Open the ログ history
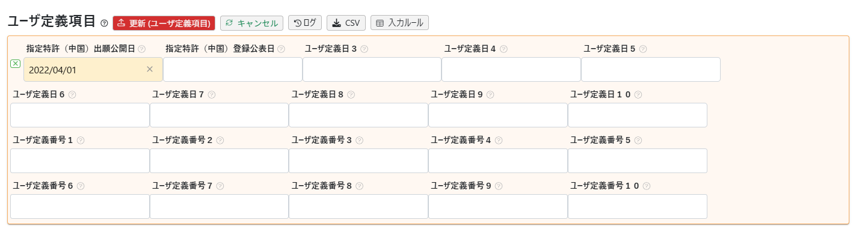Screen dimensions: 868x232 305,23
